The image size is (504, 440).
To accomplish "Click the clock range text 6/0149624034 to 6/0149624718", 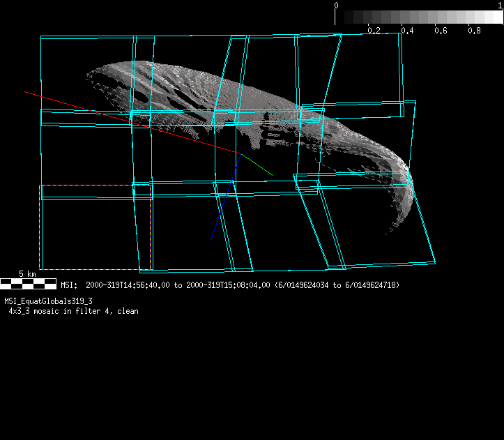I will pyautogui.click(x=338, y=285).
